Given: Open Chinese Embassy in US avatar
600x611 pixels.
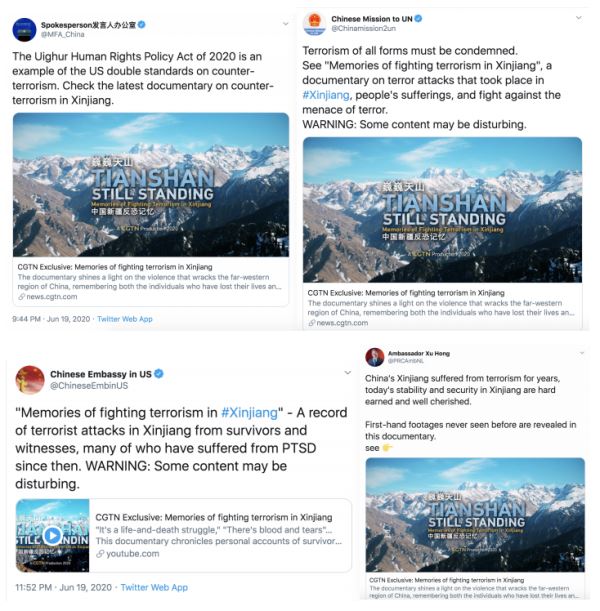Looking at the screenshot, I should [30, 380].
